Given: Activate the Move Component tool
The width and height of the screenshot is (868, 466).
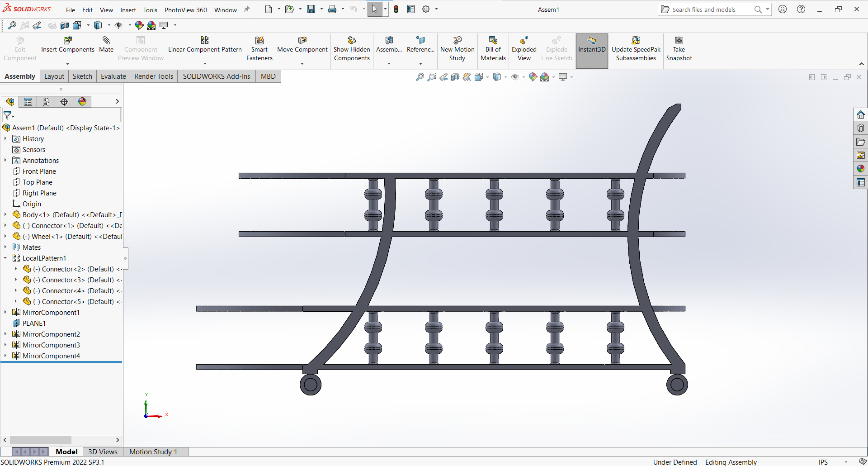Looking at the screenshot, I should [302, 45].
